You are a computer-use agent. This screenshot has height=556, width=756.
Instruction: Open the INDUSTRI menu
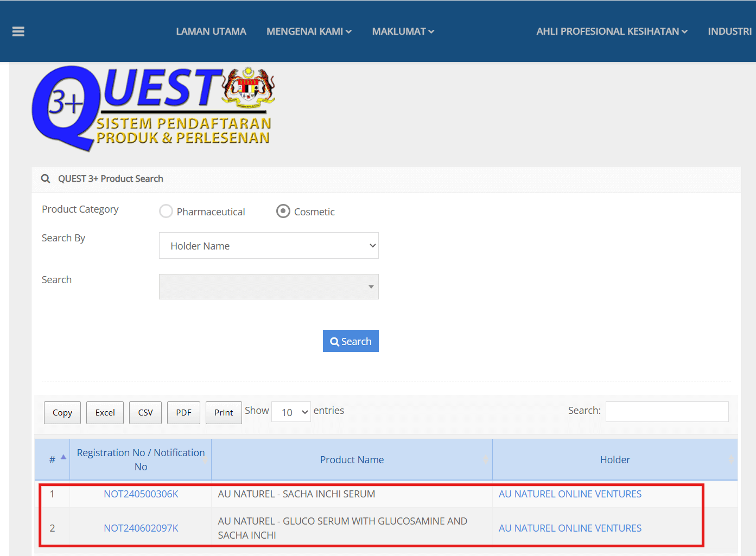(x=730, y=31)
